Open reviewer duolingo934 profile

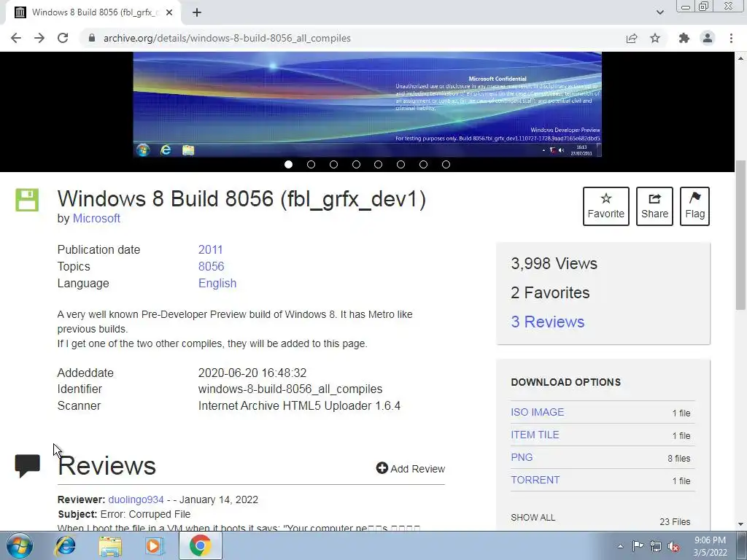[x=136, y=499]
